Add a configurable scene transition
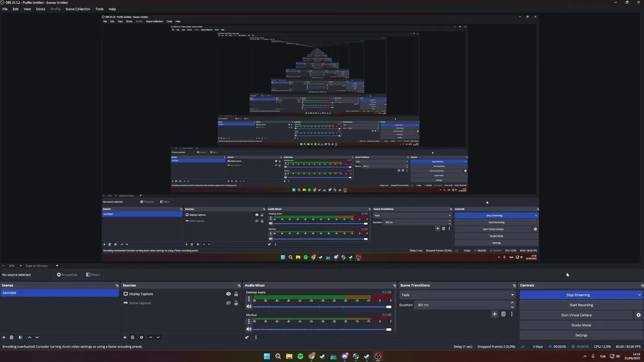Screen dimensions: 644x362 point(495,314)
